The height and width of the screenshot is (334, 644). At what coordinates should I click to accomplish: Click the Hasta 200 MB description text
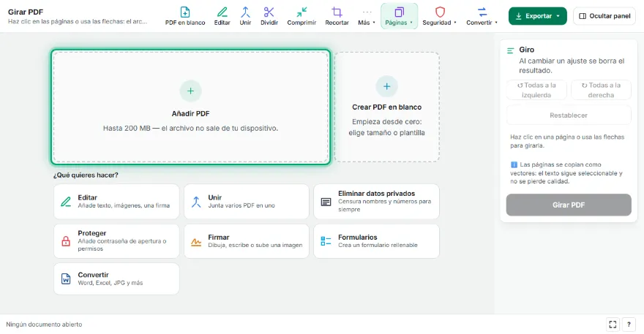pos(190,129)
